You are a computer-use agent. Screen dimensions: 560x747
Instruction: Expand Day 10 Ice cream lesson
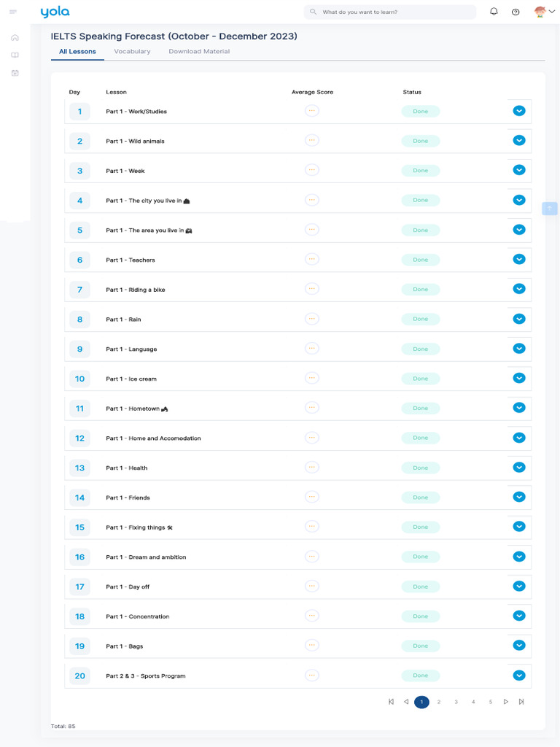tap(519, 378)
